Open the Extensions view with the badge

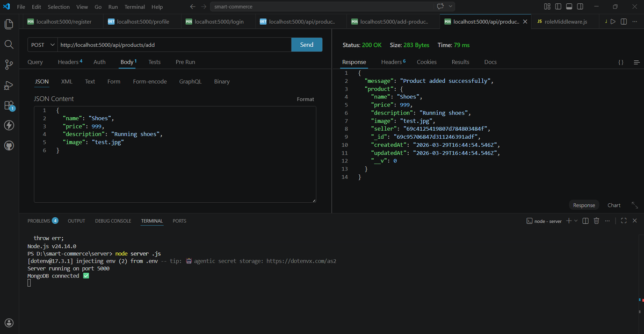click(9, 105)
